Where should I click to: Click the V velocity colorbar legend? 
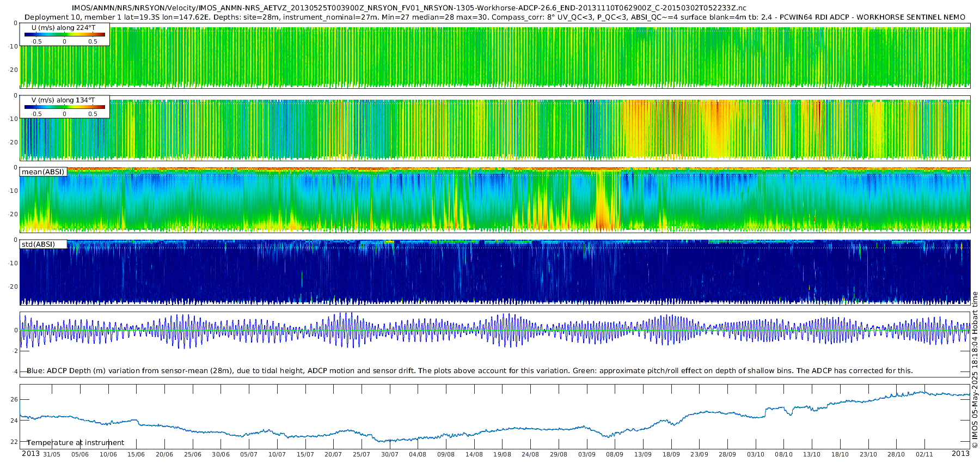pyautogui.click(x=65, y=107)
